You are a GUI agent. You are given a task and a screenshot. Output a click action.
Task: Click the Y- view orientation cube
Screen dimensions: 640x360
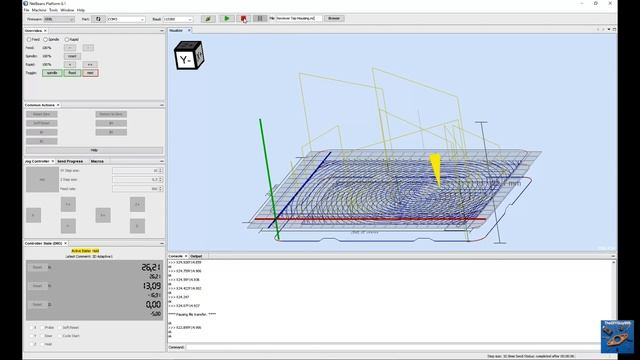(x=189, y=56)
